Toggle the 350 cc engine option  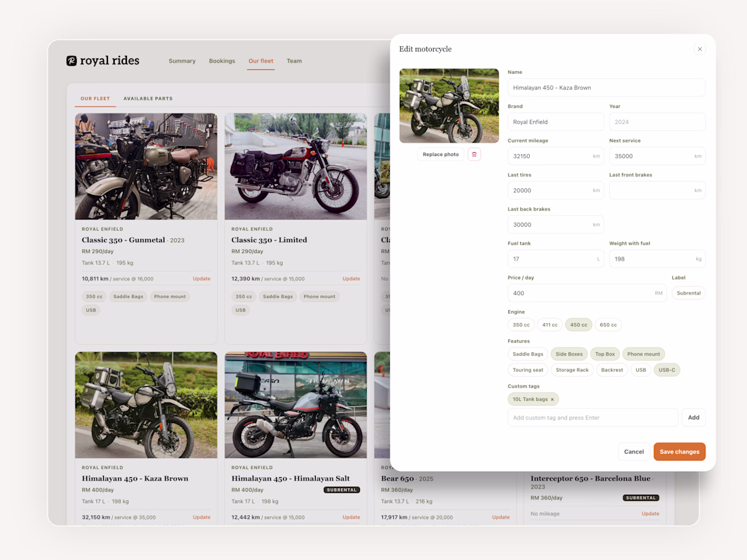tap(521, 324)
